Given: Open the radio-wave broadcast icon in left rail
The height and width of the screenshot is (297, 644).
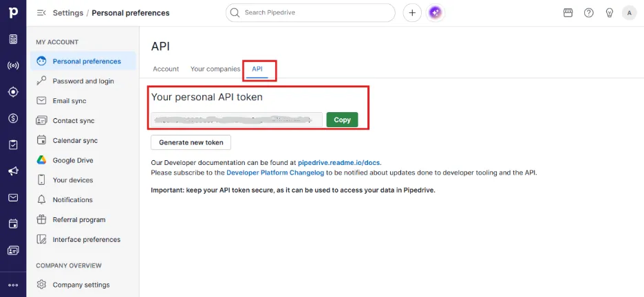Looking at the screenshot, I should pos(13,65).
